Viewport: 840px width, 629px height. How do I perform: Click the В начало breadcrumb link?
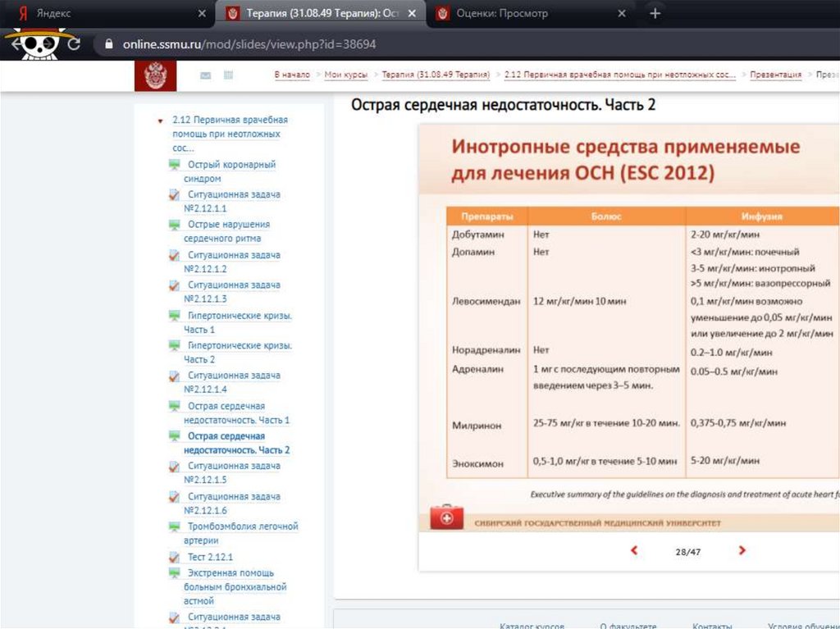[x=292, y=75]
